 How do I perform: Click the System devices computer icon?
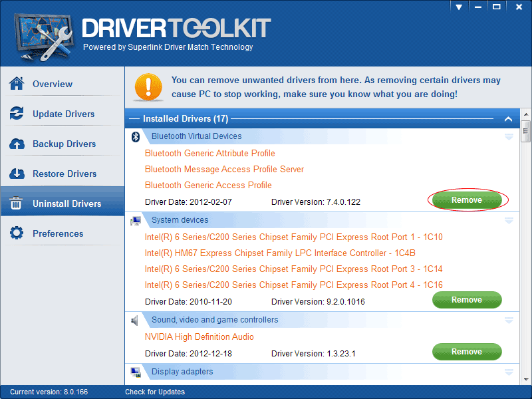point(136,221)
